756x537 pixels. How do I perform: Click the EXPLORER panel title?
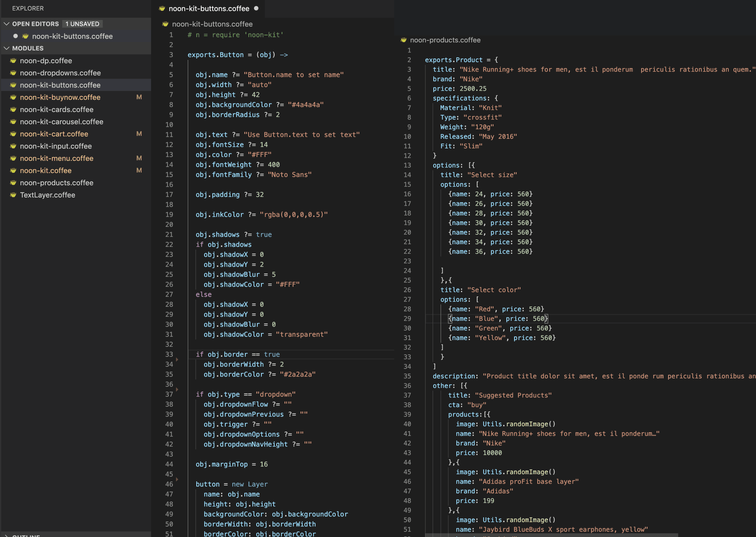[x=28, y=8]
